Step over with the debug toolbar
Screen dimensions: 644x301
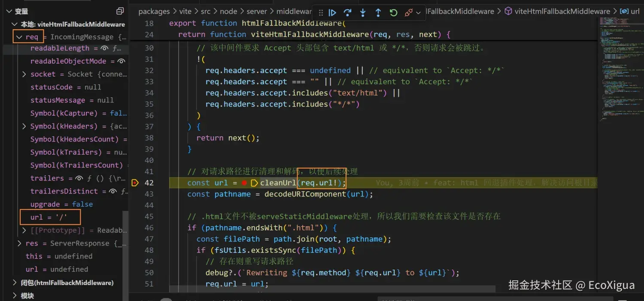pos(348,13)
